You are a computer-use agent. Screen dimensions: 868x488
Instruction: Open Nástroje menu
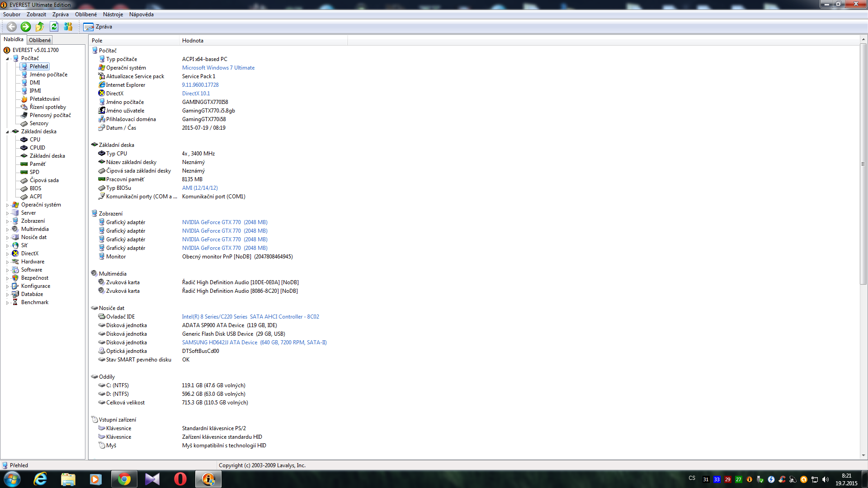pos(113,14)
